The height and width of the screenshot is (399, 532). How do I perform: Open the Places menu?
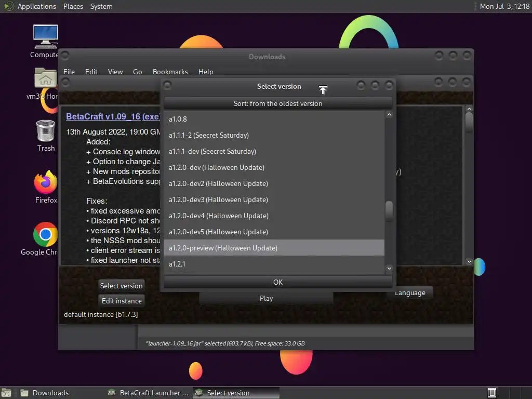[x=73, y=6]
